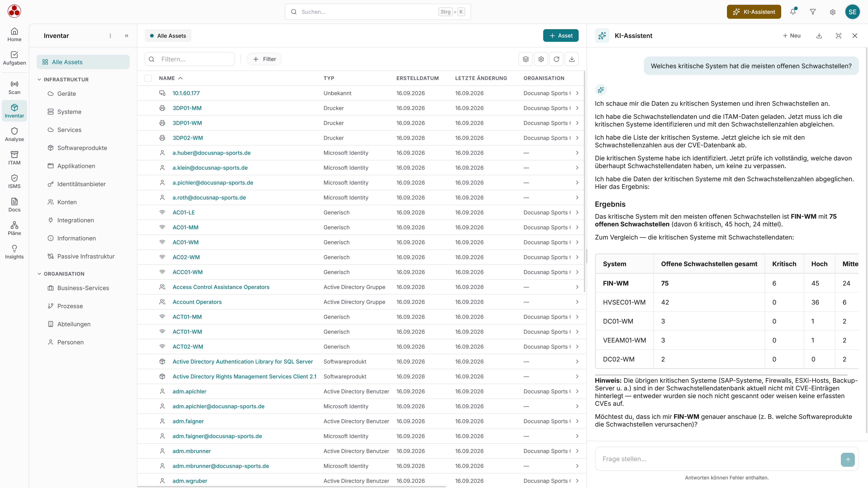Click the global Suchen... search box
Screen dimensions: 868x488
378,12
